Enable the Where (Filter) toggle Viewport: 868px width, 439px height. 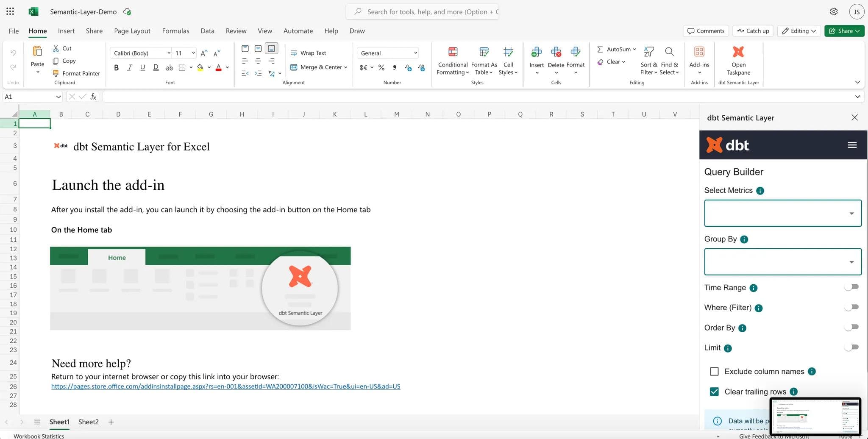[x=851, y=307]
